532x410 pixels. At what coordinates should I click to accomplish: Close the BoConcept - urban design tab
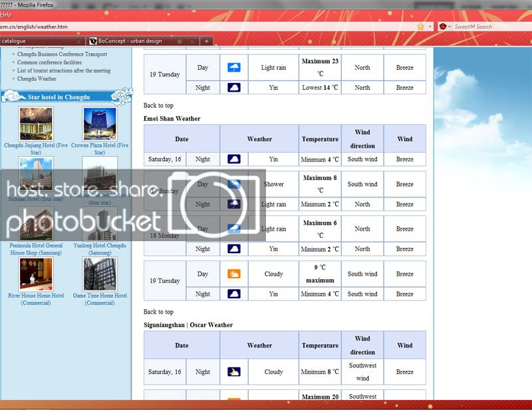tap(192, 41)
